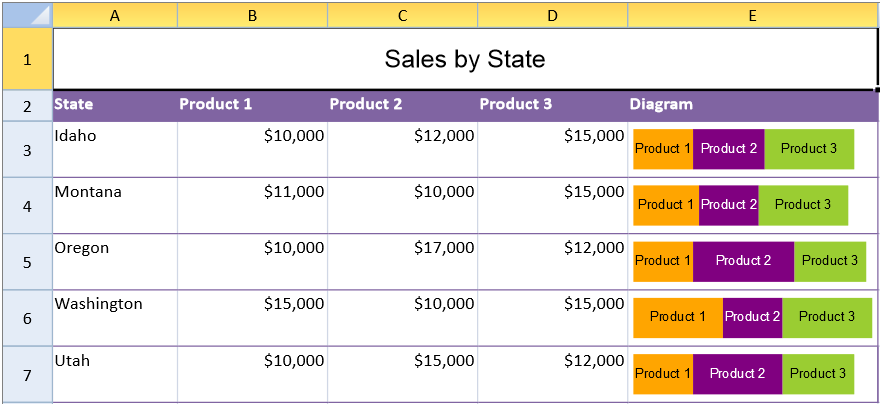880x404 pixels.
Task: Select Montana's $11,000 Product 1 cell
Action: coord(253,205)
